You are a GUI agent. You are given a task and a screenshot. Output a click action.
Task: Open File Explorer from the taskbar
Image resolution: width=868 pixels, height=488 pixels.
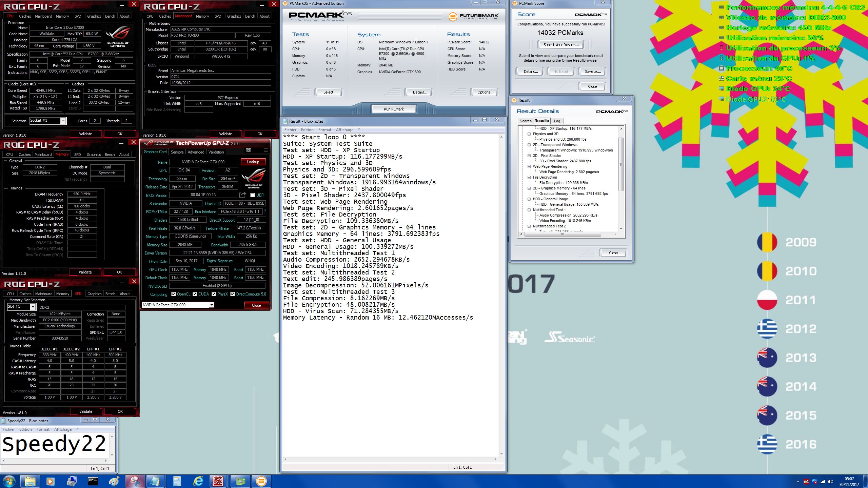pyautogui.click(x=30, y=481)
